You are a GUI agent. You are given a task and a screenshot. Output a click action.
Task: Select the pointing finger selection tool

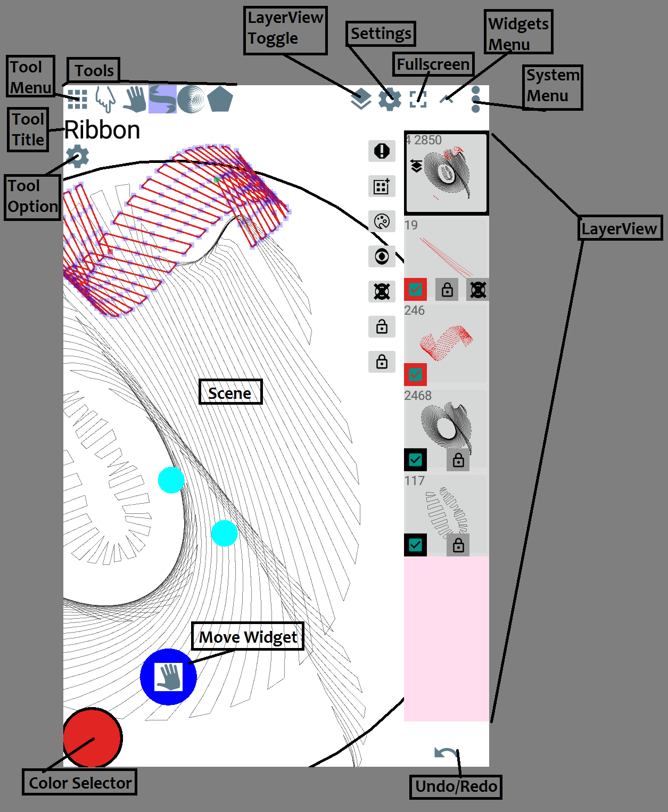105,99
